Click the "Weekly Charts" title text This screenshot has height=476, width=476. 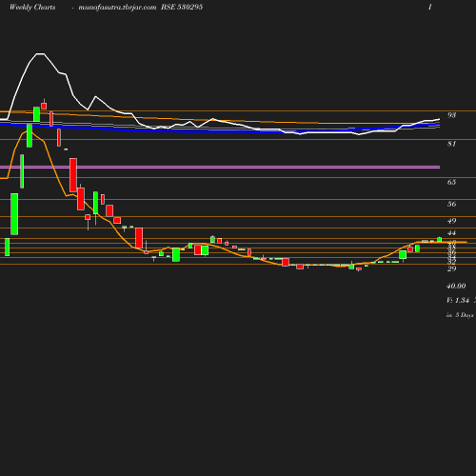click(x=32, y=8)
